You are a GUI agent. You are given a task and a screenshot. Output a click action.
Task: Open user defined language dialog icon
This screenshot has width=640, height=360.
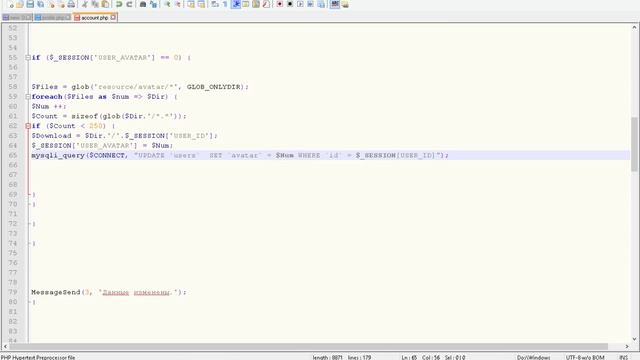coord(246,4)
